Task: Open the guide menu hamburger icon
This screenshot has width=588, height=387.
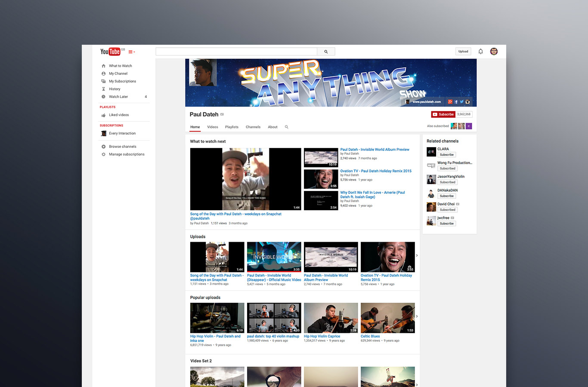Action: tap(131, 52)
